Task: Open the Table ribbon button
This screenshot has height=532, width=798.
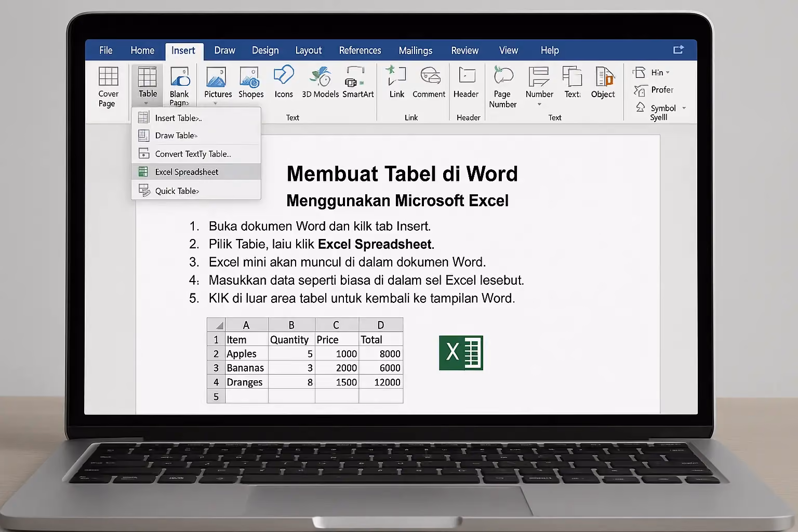Action: [147, 85]
